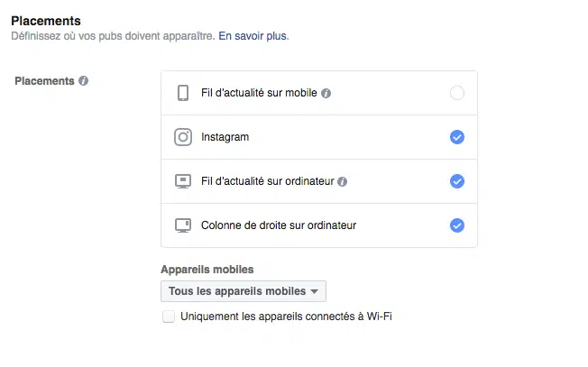The height and width of the screenshot is (367, 588).
Task: Click info icon next to mobile news feed
Action: pos(326,93)
